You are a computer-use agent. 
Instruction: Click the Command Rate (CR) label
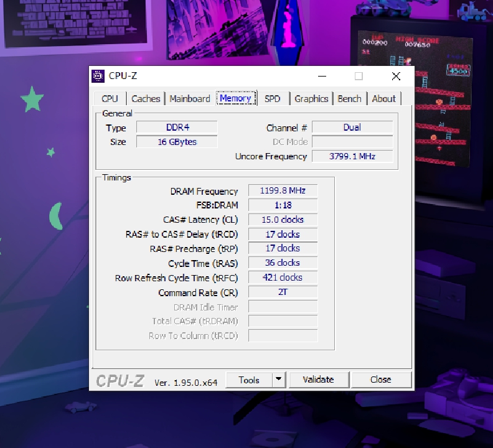[198, 292]
